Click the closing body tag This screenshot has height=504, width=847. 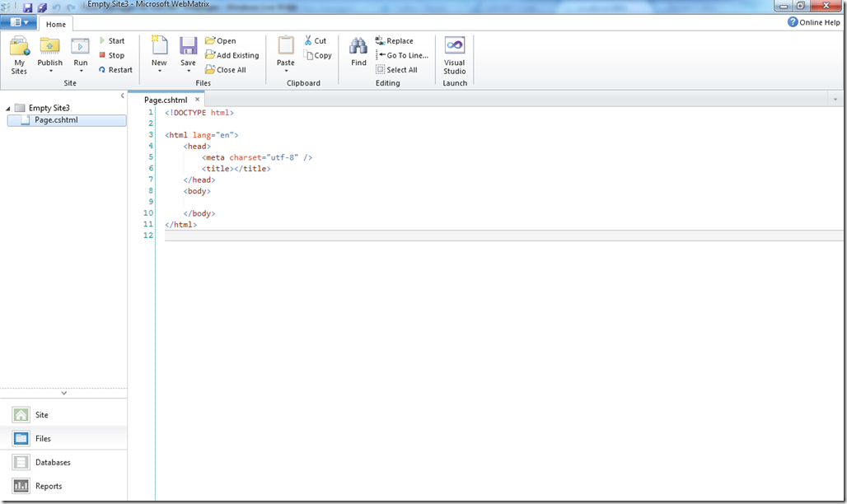199,213
